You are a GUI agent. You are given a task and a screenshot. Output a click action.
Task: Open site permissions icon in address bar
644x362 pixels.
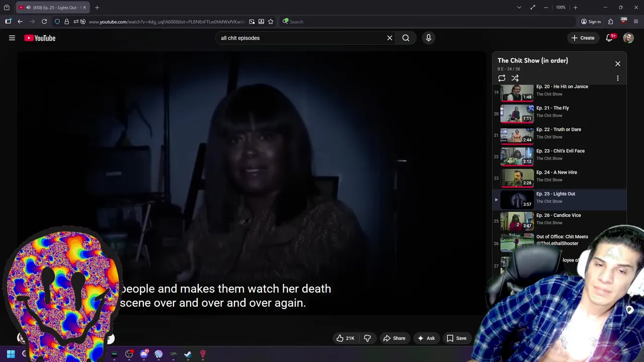(75, 22)
